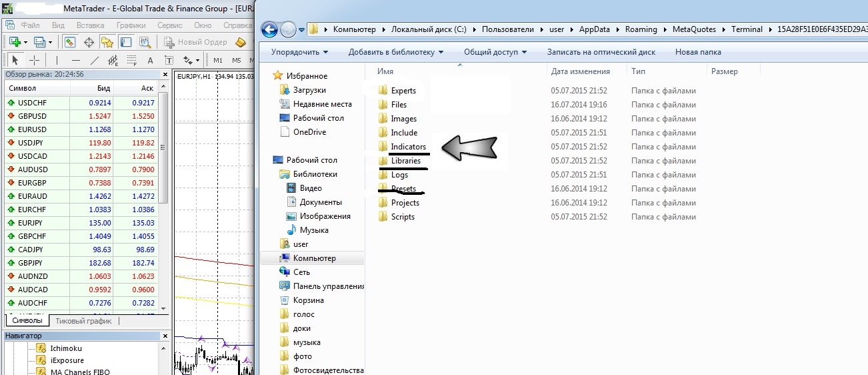The width and height of the screenshot is (868, 375).
Task: Toggle the Data Window crosshair-circle icon
Action: click(x=89, y=42)
